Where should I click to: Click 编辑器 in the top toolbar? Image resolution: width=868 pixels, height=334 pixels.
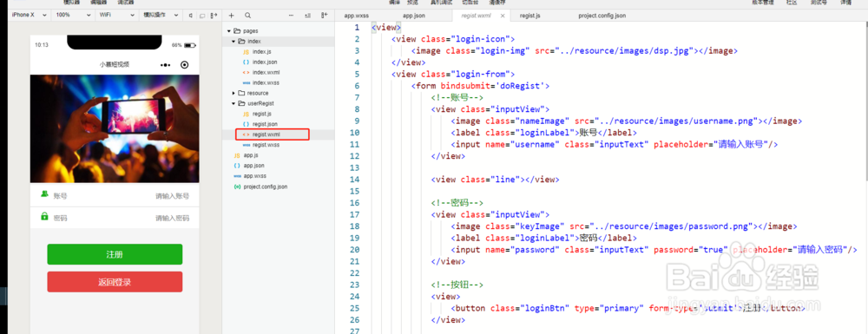[99, 3]
